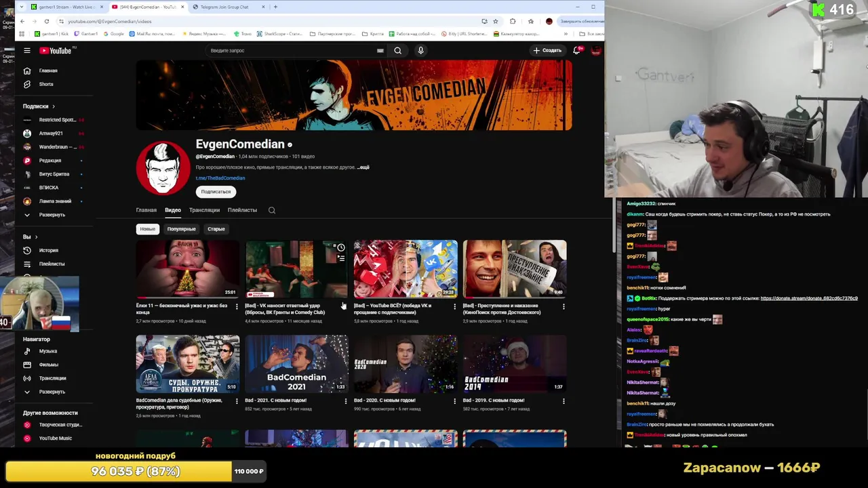Switch to gantver1 Stream browser tab

[x=66, y=7]
